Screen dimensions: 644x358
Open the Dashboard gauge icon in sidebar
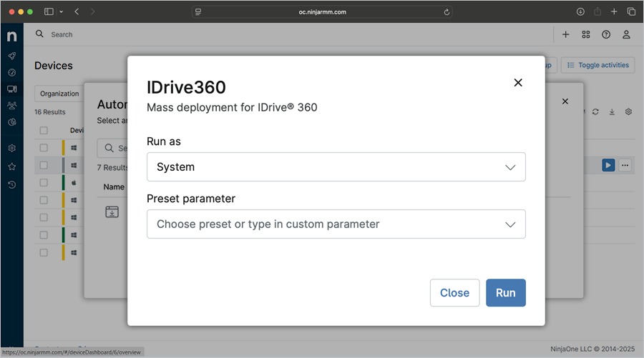point(11,72)
